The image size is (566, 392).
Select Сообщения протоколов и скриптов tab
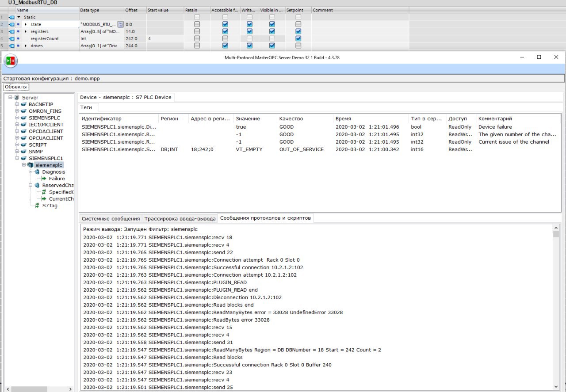pyautogui.click(x=266, y=218)
